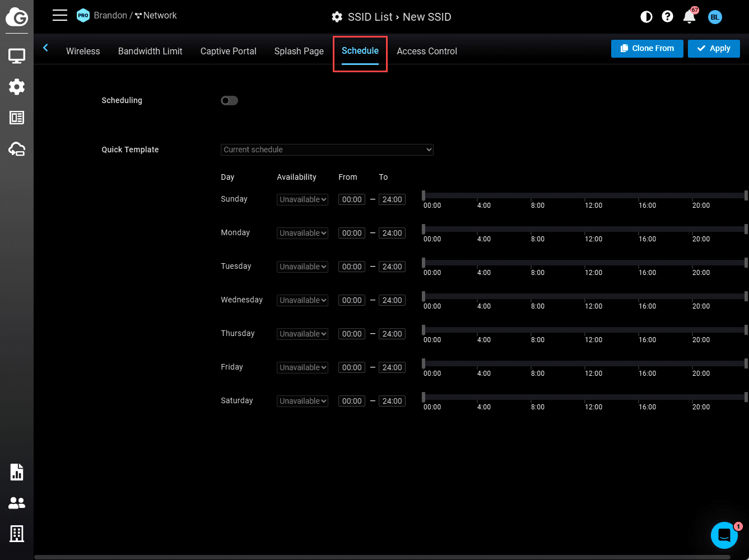The image size is (749, 560).
Task: Select the Schedule tab
Action: tap(360, 51)
